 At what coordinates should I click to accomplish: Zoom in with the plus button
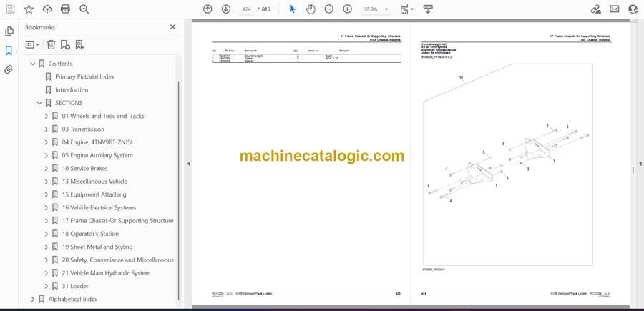348,9
